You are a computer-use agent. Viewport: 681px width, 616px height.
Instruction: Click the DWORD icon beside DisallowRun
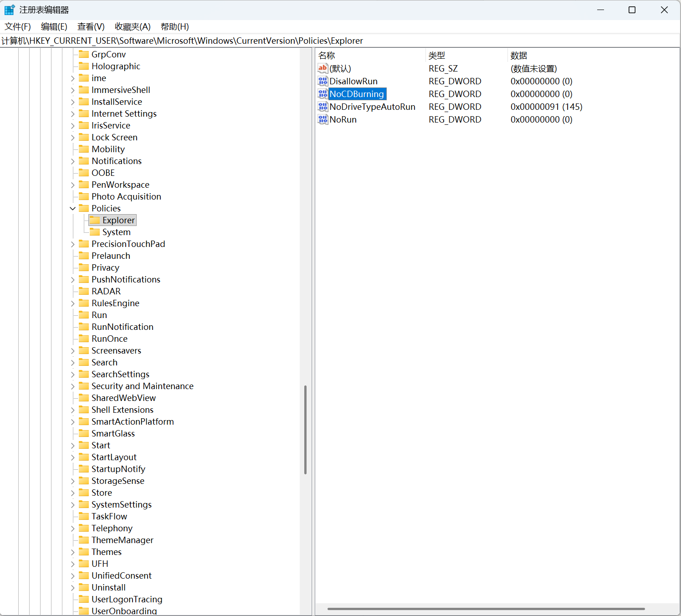(323, 81)
